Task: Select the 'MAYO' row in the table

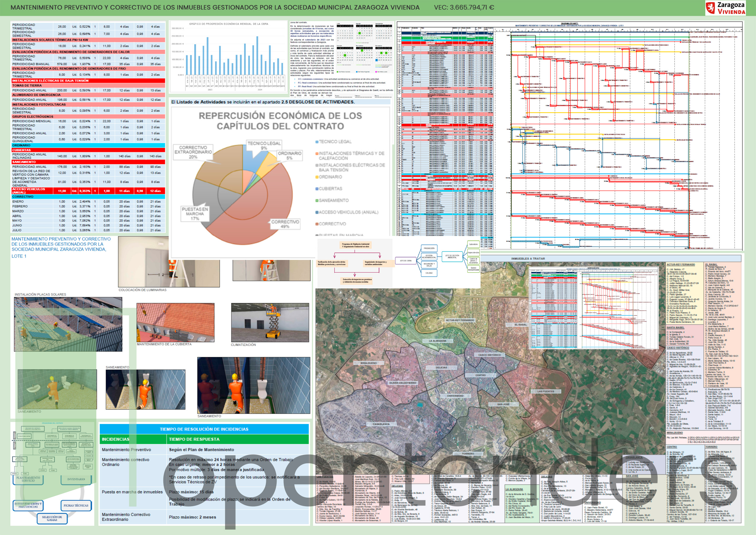Action: tap(88, 220)
